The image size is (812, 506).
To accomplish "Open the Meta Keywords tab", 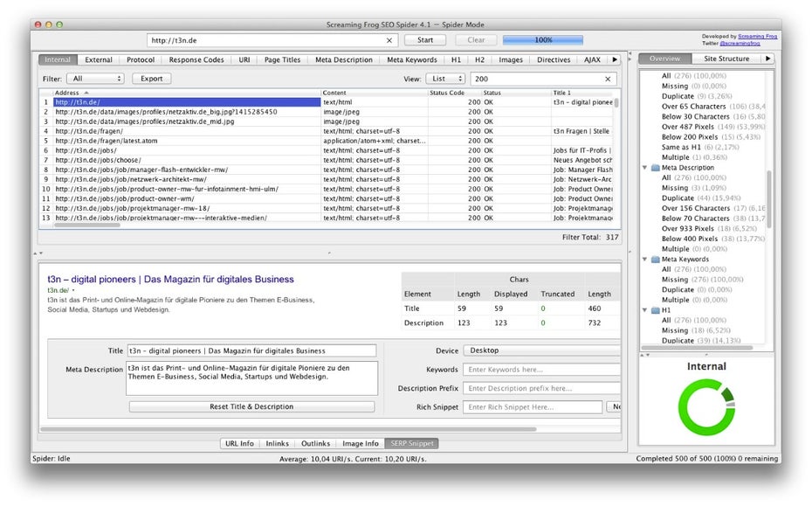I will pos(412,59).
